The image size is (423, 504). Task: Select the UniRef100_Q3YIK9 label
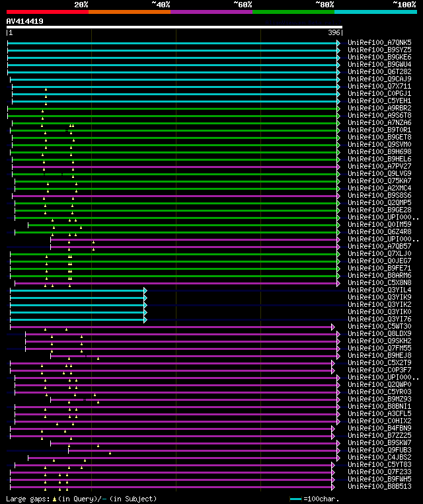point(379,298)
